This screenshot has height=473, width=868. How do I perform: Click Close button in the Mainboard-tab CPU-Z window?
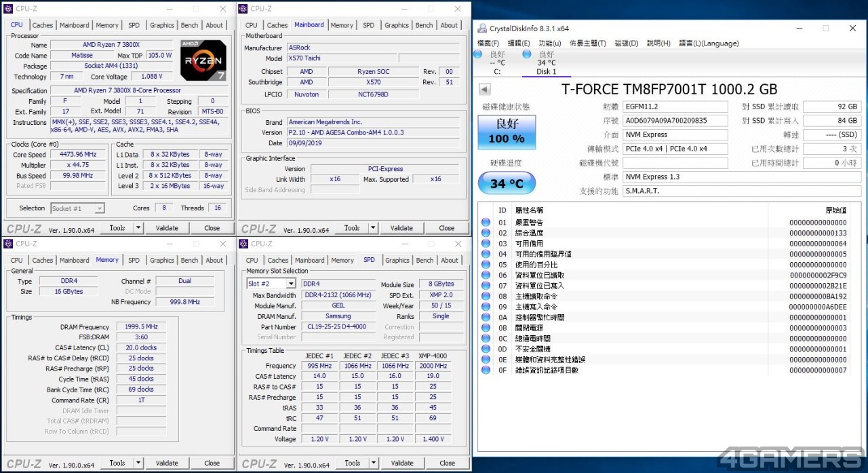(x=447, y=228)
